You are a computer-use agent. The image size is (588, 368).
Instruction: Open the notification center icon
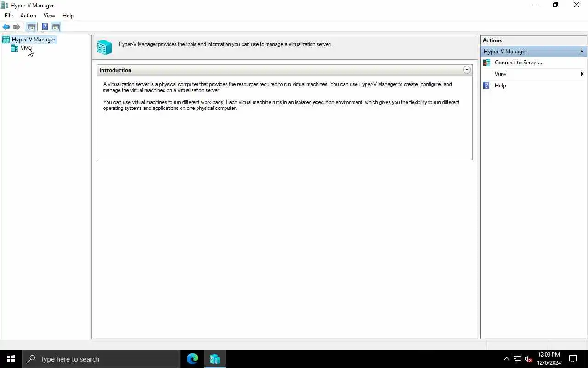[x=573, y=359]
